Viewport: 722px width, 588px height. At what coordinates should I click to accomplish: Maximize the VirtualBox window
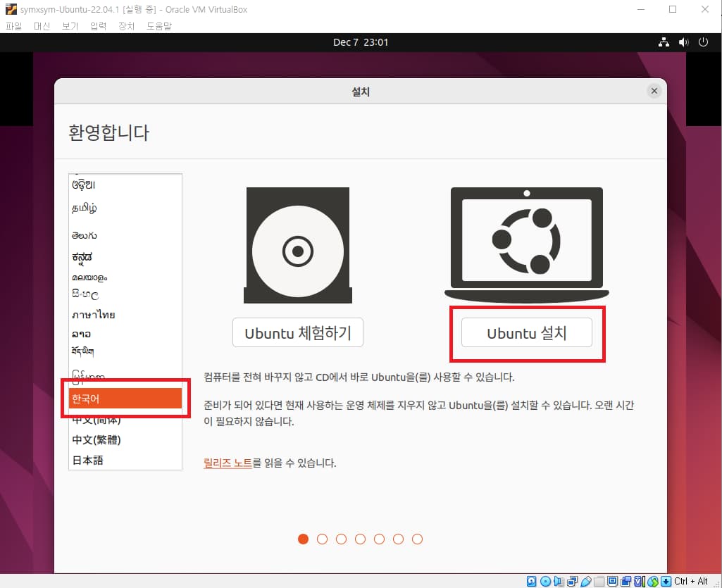click(x=673, y=9)
